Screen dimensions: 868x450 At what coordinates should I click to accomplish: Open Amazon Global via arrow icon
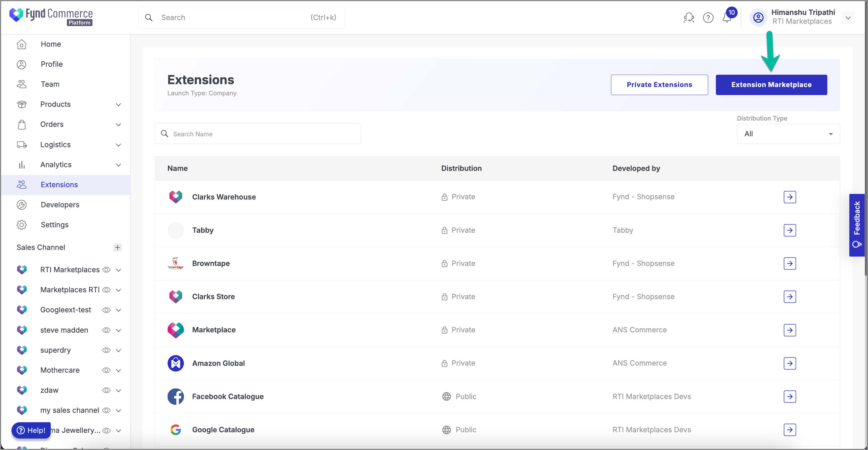tap(790, 364)
